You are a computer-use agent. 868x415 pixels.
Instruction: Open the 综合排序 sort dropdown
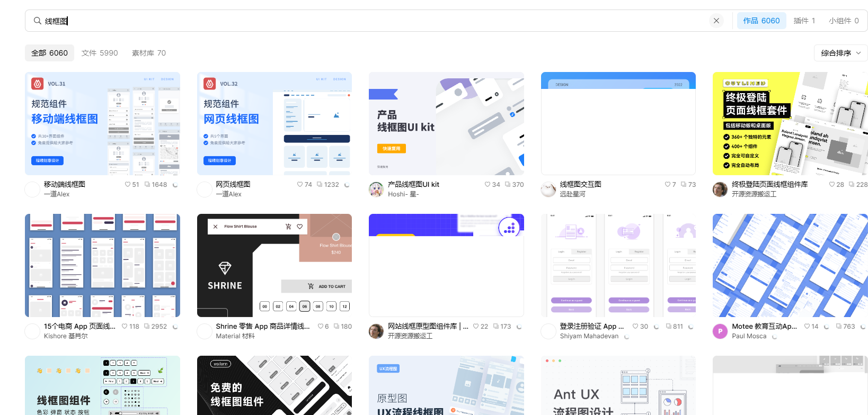click(x=841, y=53)
